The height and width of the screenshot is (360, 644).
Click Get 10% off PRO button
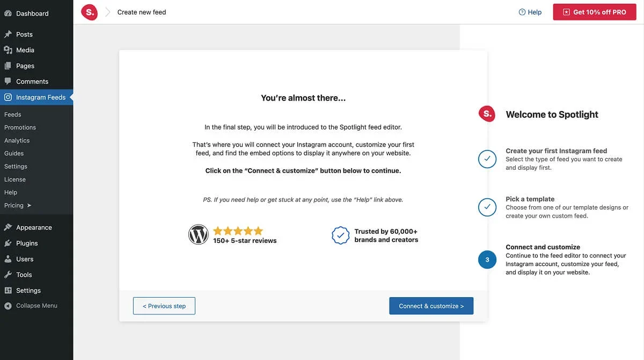594,12
